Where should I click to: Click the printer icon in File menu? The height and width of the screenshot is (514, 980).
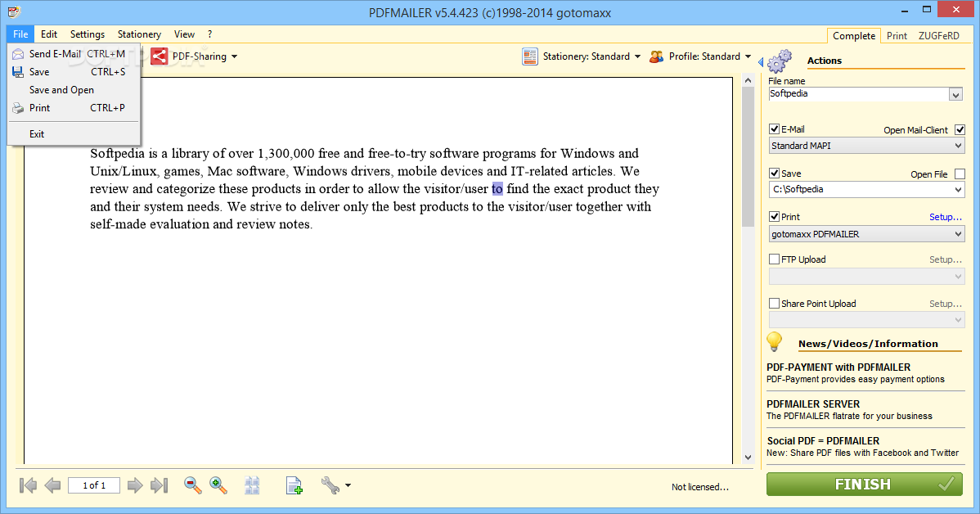tap(18, 108)
